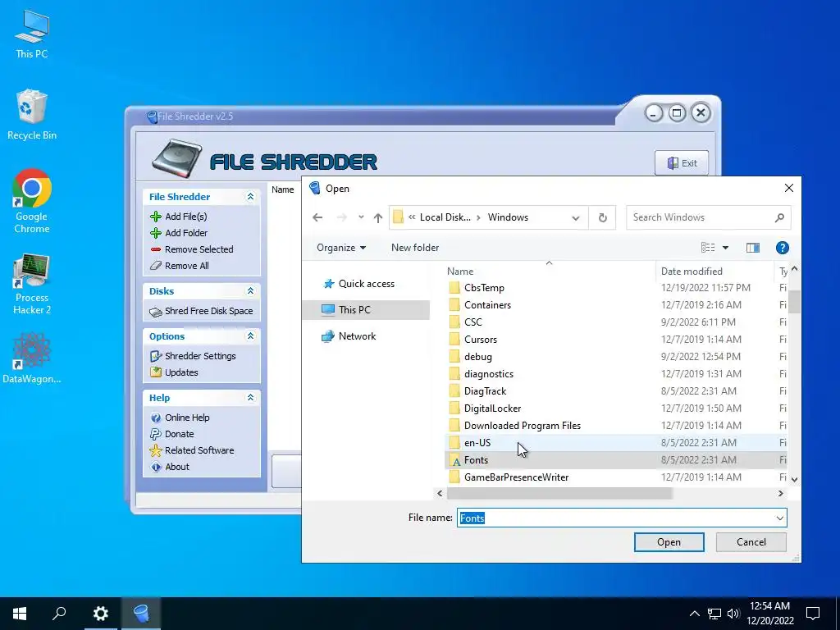Image resolution: width=840 pixels, height=630 pixels.
Task: Open the notification center icon
Action: 813,614
